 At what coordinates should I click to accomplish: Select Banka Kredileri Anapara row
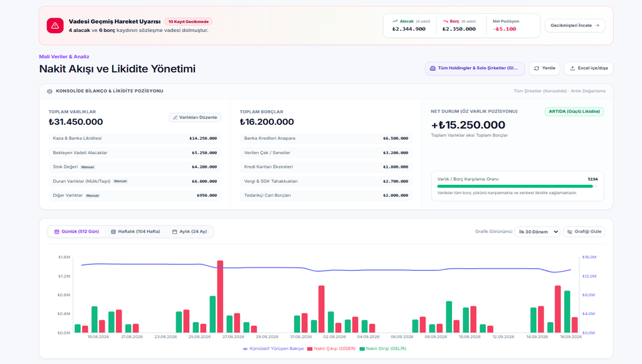[x=326, y=138]
